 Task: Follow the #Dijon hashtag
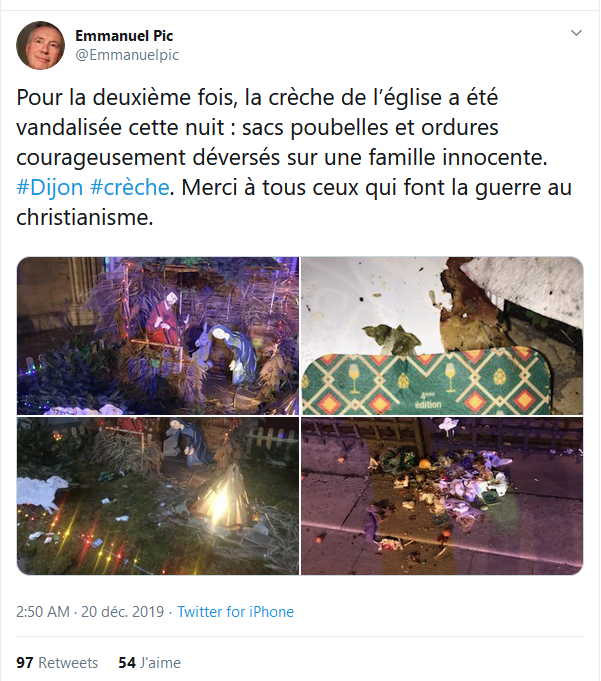tap(50, 188)
